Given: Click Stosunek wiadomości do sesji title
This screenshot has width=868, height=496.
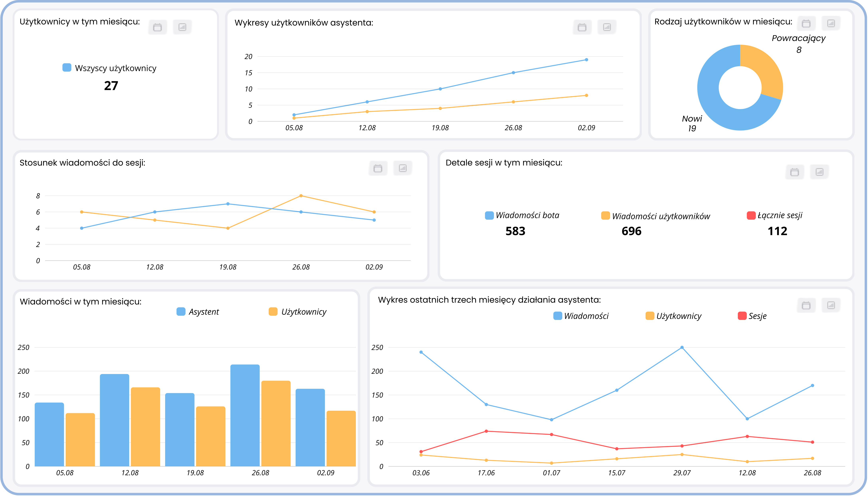Looking at the screenshot, I should click(82, 163).
